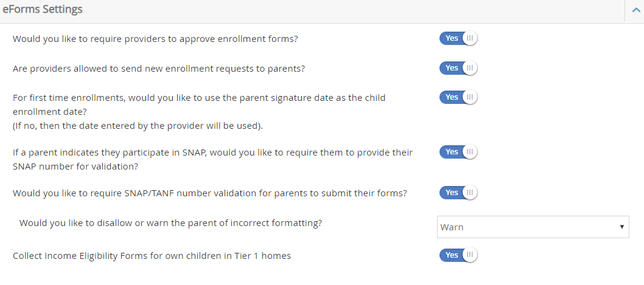Click the 'If a parent indicates they participate in SNAP' text
This screenshot has width=644, height=285.
(x=212, y=153)
